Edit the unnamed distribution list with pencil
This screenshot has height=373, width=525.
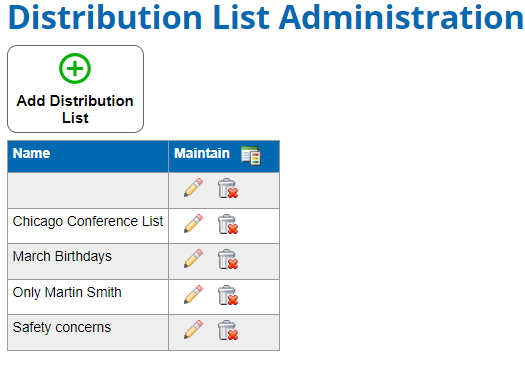(194, 188)
